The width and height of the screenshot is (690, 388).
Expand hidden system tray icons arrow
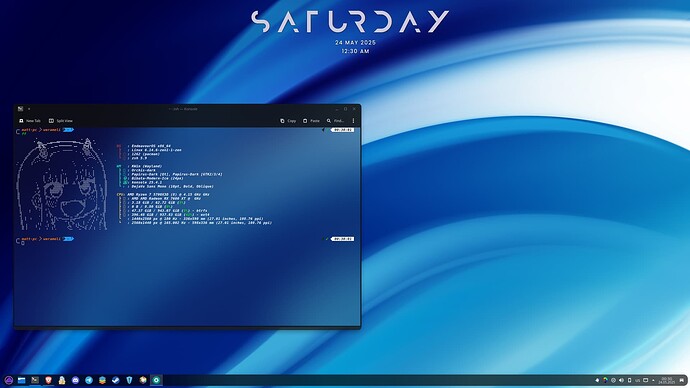pos(653,380)
